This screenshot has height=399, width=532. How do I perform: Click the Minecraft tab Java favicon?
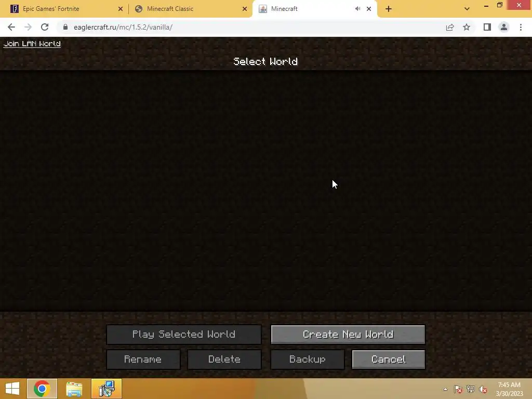262,9
